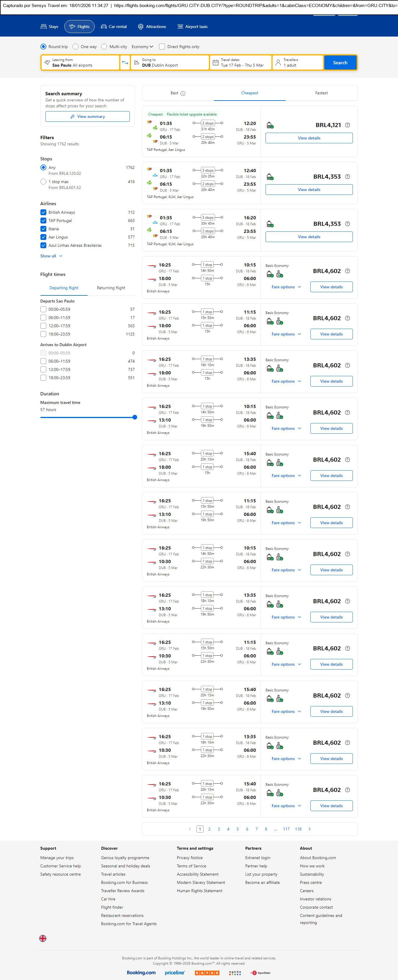Switch to the Fastest sorting tab

click(x=321, y=93)
